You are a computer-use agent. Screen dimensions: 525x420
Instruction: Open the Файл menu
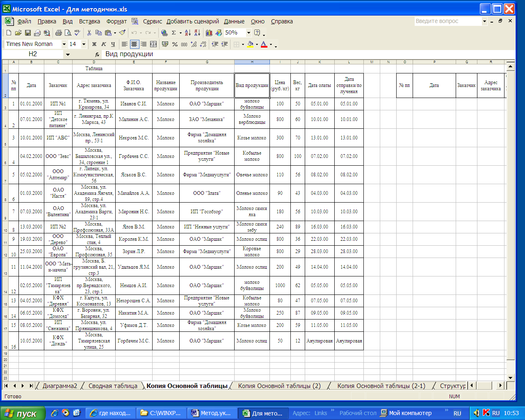pyautogui.click(x=24, y=21)
